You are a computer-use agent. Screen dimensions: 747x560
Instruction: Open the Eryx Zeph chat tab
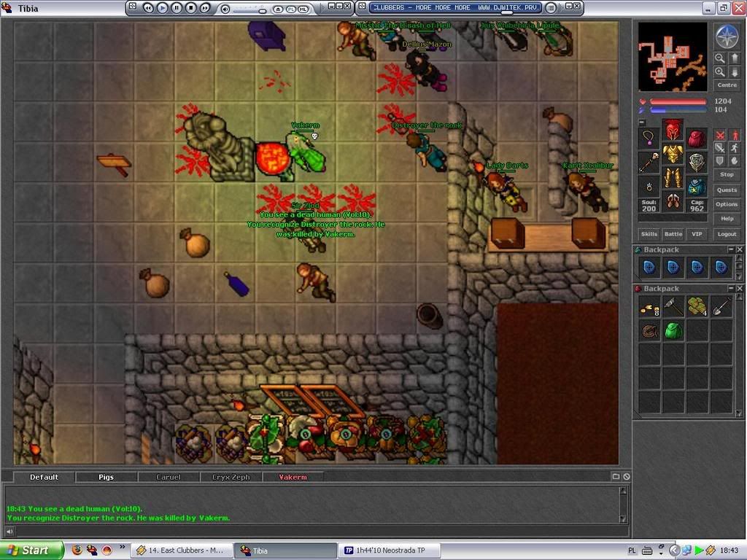231,477
